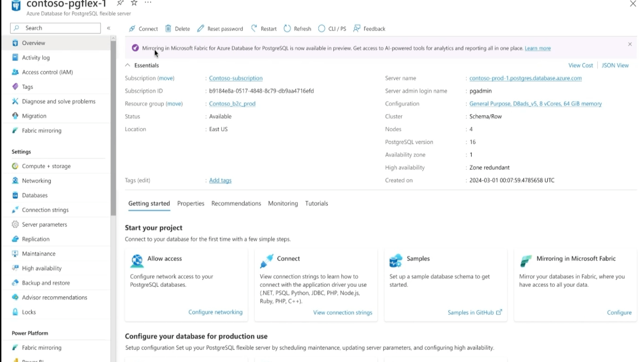Screen dimensions: 644x362
Task: Open the Contoso-subscription link
Action: click(236, 78)
